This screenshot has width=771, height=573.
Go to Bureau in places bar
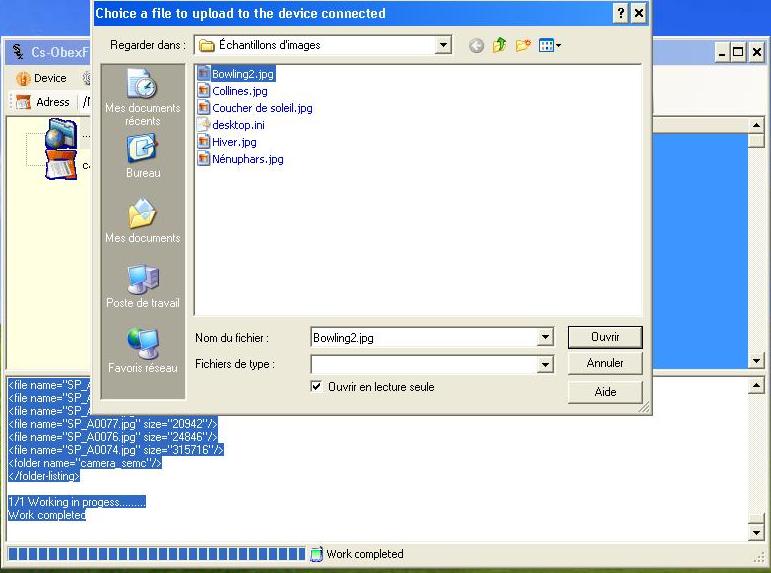(x=142, y=157)
